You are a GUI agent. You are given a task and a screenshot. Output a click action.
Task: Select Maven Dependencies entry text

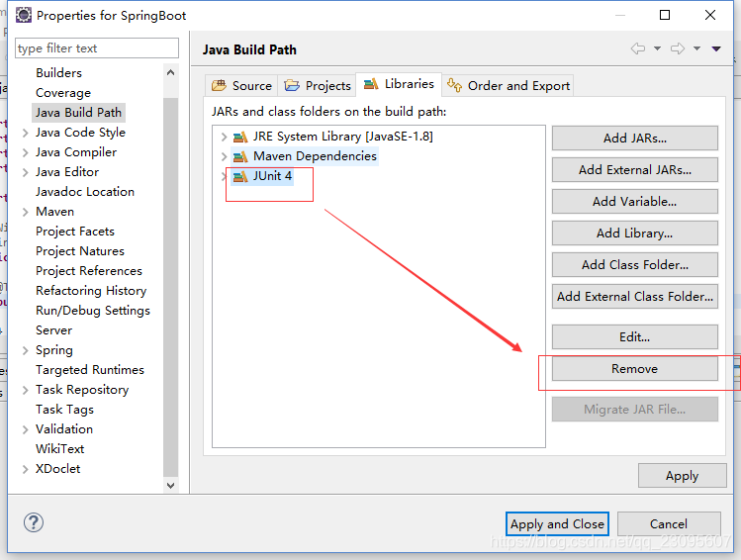(315, 156)
